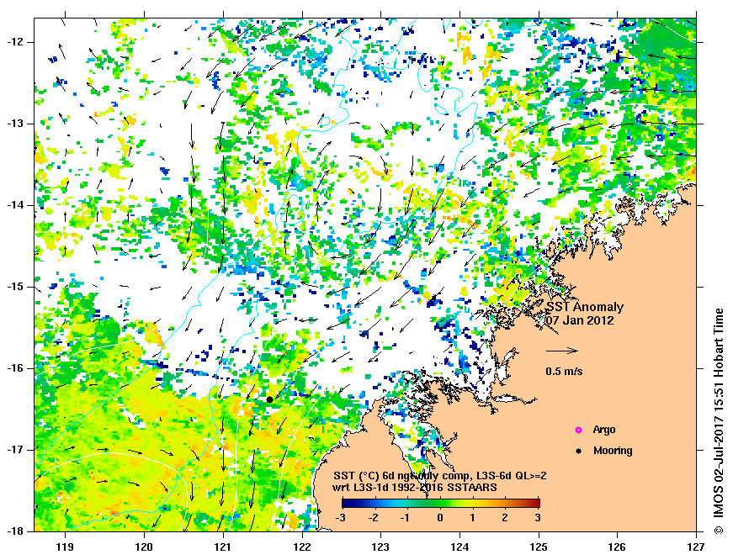Click the longitude axis label '122'
The image size is (733, 560).
pos(301,547)
